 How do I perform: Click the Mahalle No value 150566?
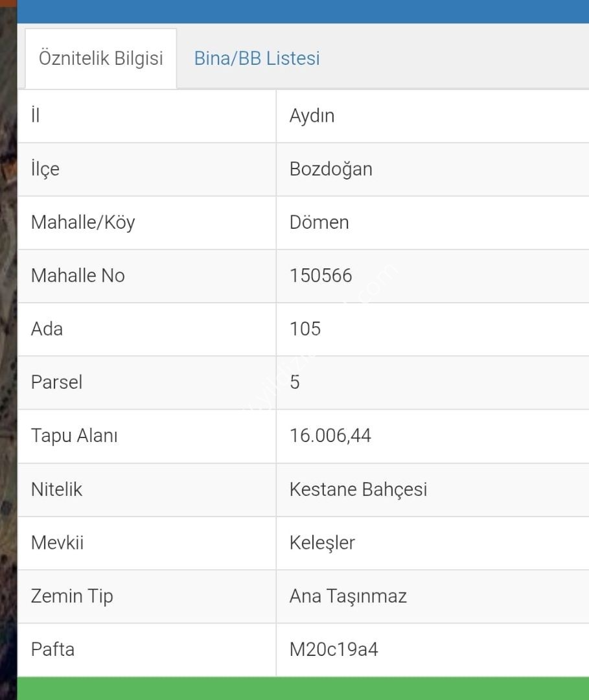[x=321, y=275]
